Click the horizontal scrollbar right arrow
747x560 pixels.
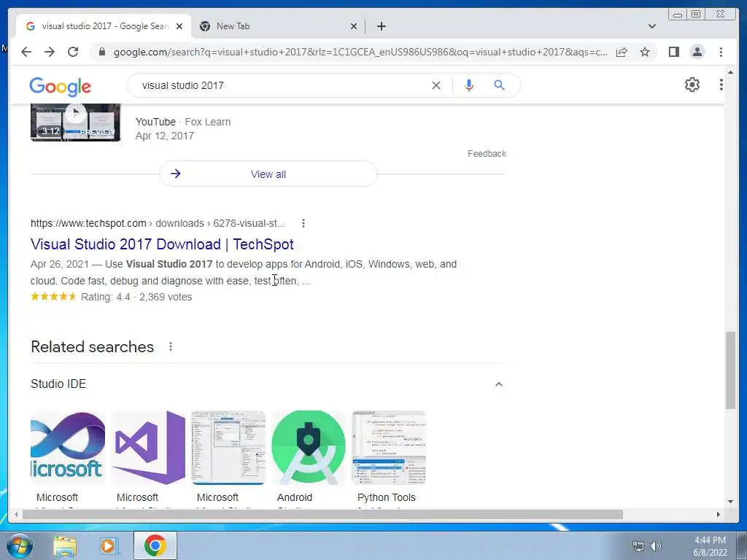pyautogui.click(x=719, y=514)
